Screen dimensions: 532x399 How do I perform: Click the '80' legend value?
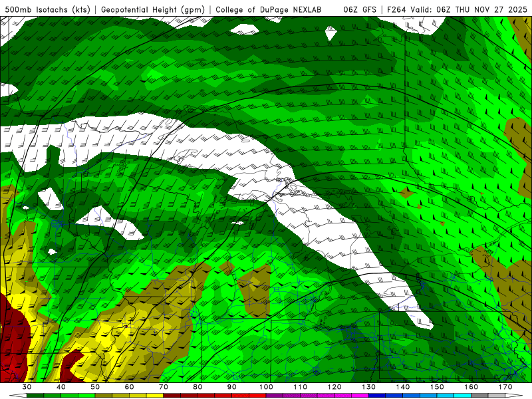198,387
